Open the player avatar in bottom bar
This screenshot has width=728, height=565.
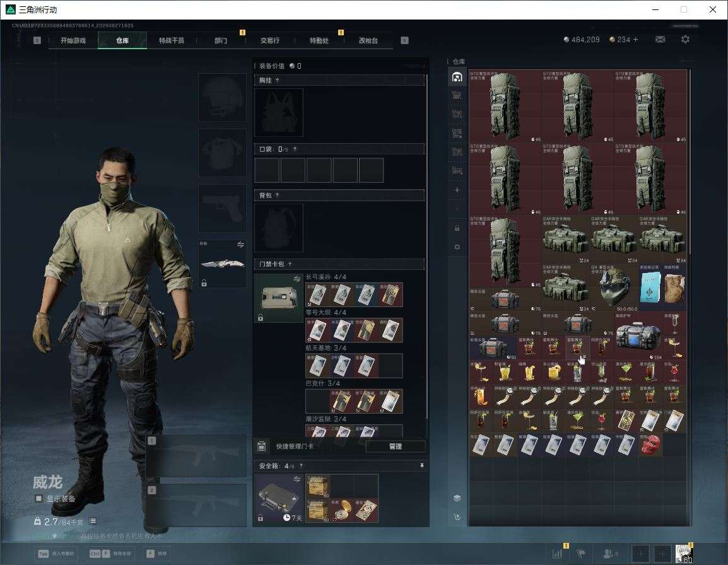(683, 554)
